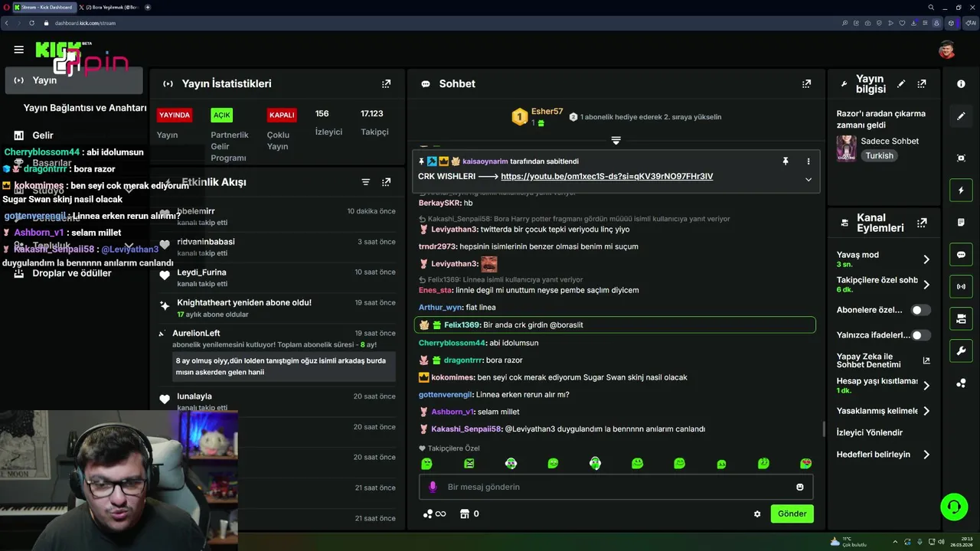Expand Hedefleri belirleyin option
Viewport: 980px width, 551px height.
point(926,455)
